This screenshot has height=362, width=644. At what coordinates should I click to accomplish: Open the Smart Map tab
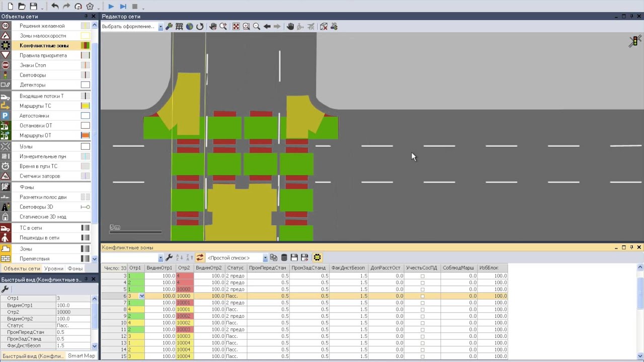coord(82,356)
